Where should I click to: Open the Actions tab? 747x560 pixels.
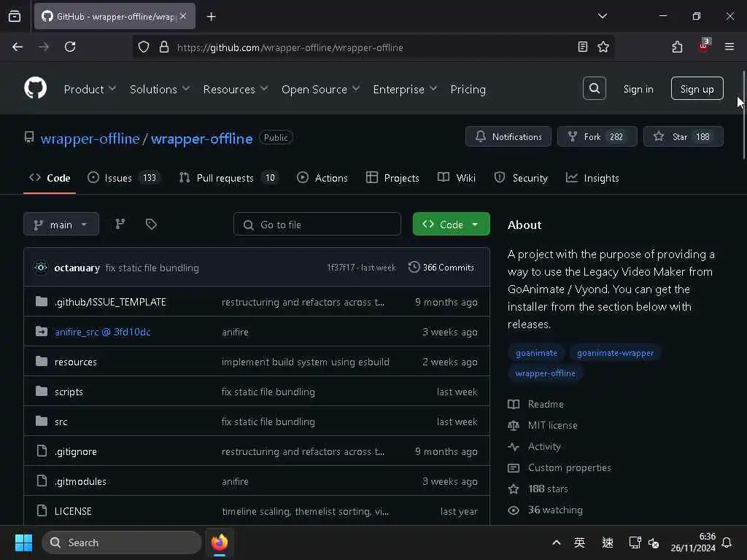[322, 178]
